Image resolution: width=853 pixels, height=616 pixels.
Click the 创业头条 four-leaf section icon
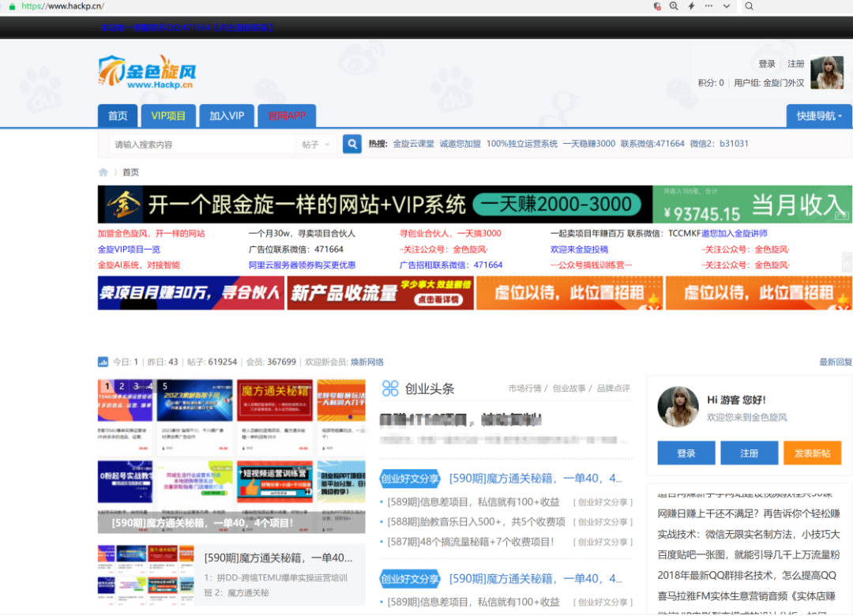(x=390, y=388)
